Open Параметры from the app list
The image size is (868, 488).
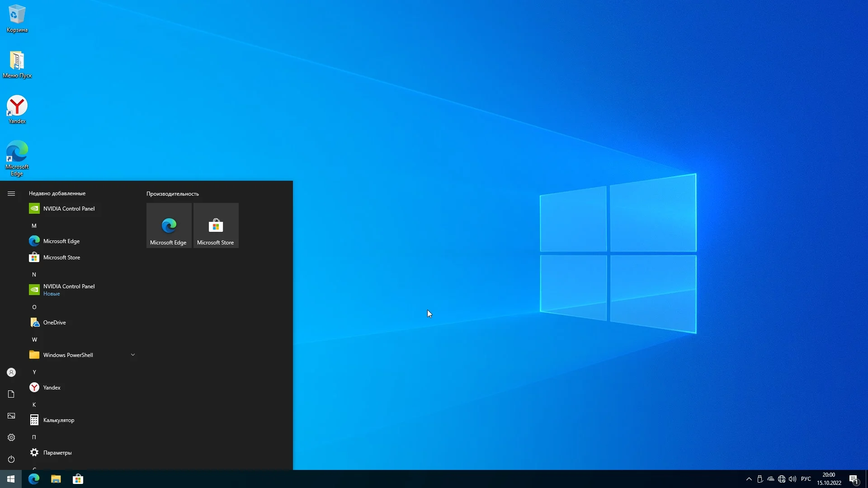coord(57,453)
